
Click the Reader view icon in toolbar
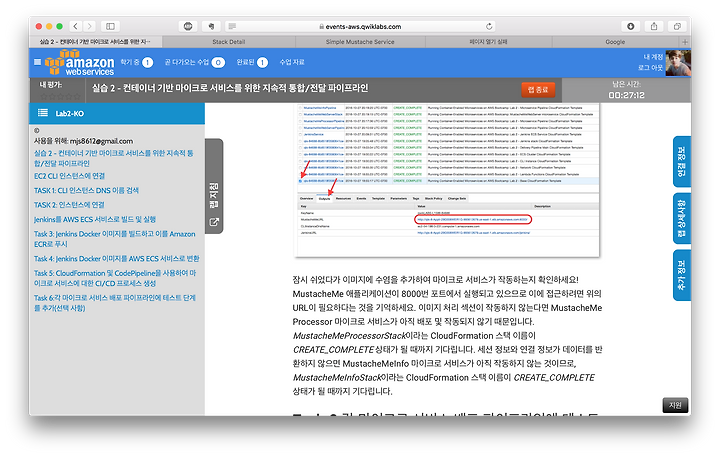pyautogui.click(x=232, y=26)
